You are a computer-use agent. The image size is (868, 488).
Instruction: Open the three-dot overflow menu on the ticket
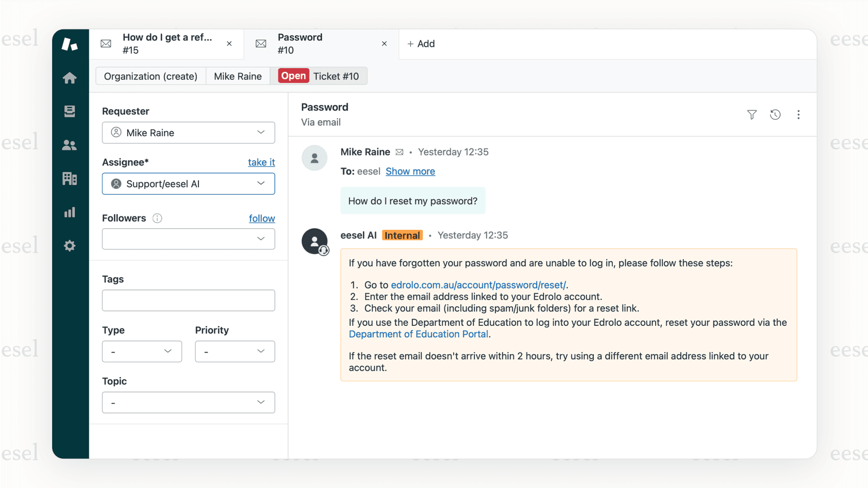pos(798,115)
